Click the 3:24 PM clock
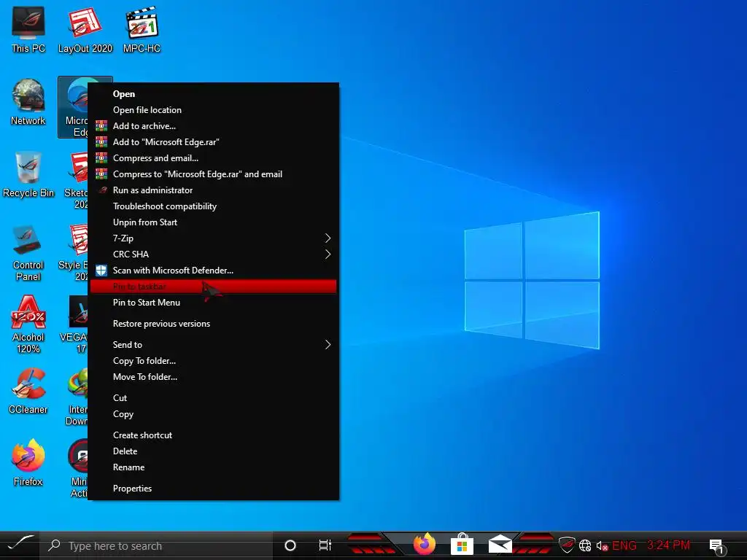The width and height of the screenshot is (747, 560). (x=668, y=545)
